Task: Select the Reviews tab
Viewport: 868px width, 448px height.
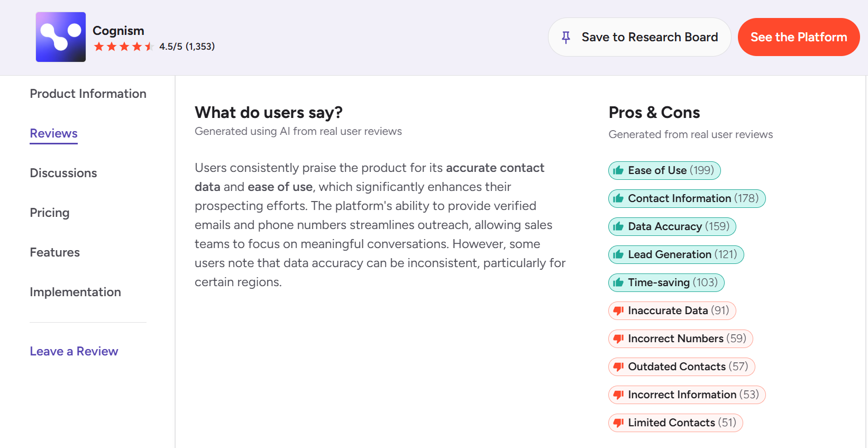Action: pyautogui.click(x=54, y=133)
